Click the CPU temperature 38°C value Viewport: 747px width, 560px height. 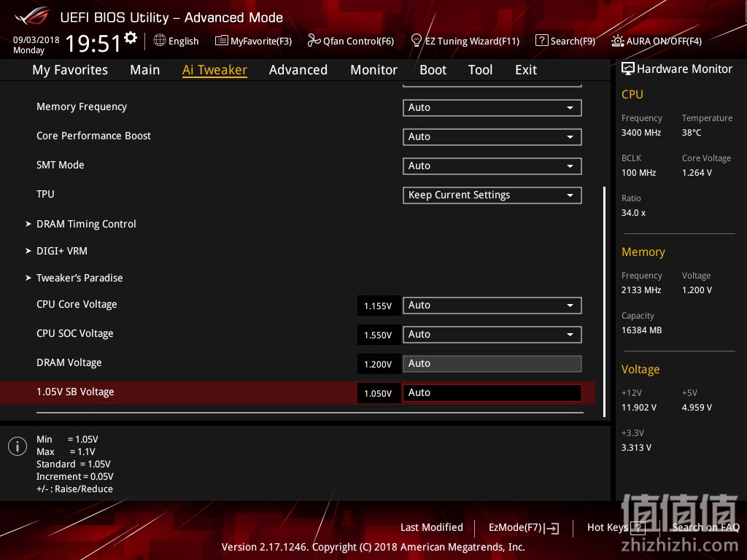[x=692, y=133]
